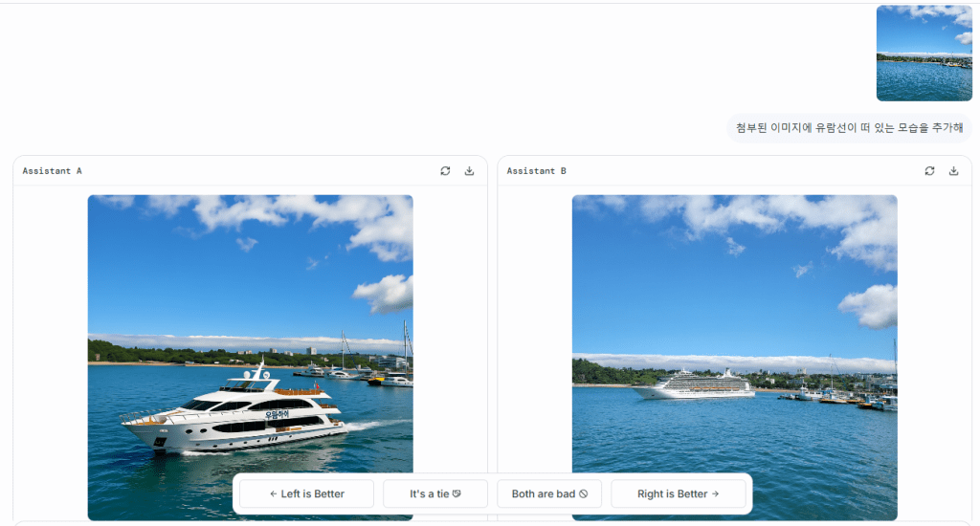Download Assistant A's generated image
Viewport: 980px width, 526px height.
pos(469,170)
